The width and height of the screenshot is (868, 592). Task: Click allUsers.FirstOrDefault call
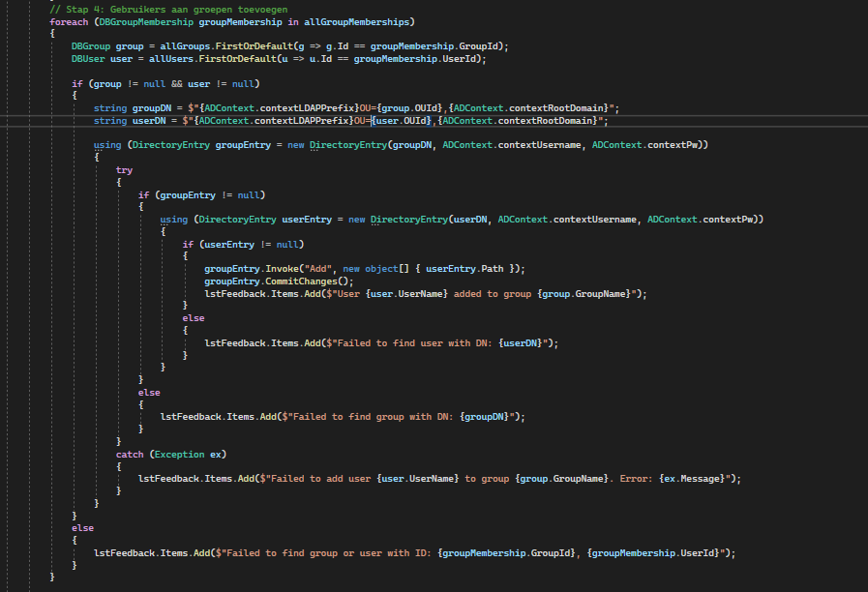(213, 59)
